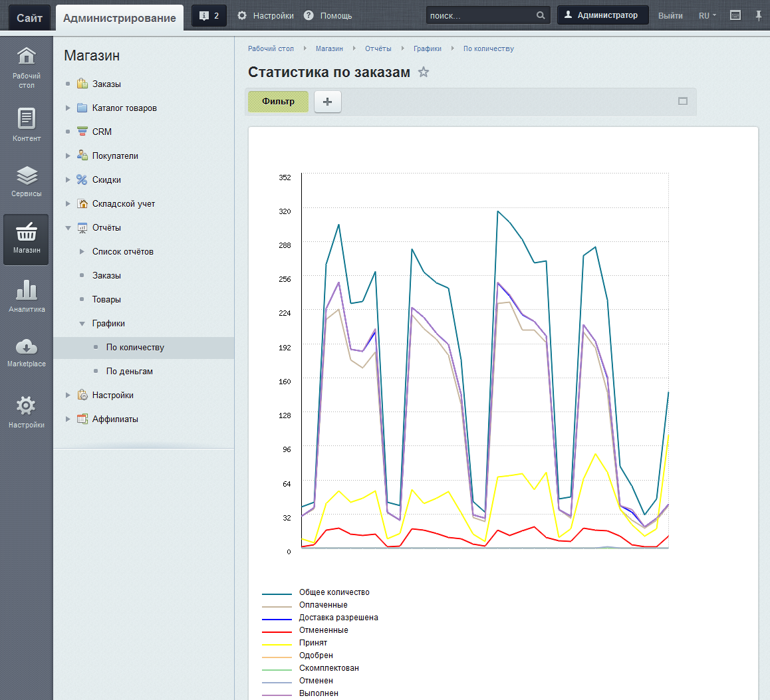Open the Контент sidebar section
Image resolution: width=770 pixels, height=700 pixels.
27,125
